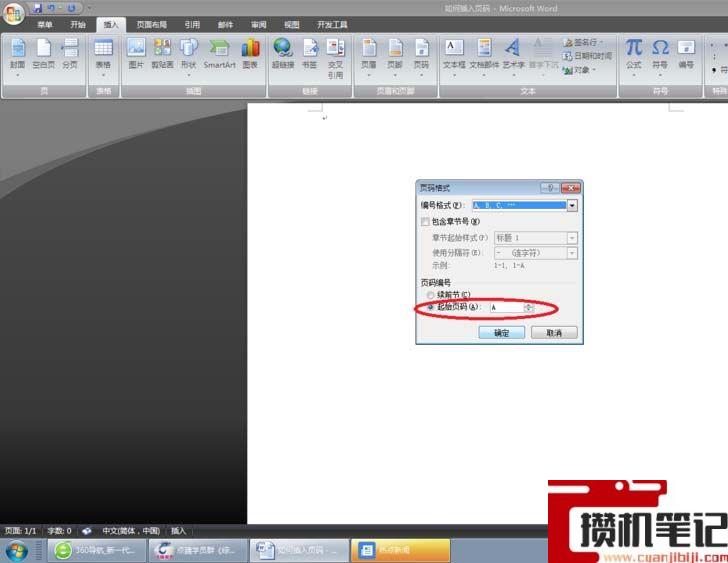Viewport: 728px width, 563px height.
Task: Click the page count 页面: 1/1 status
Action: point(20,531)
